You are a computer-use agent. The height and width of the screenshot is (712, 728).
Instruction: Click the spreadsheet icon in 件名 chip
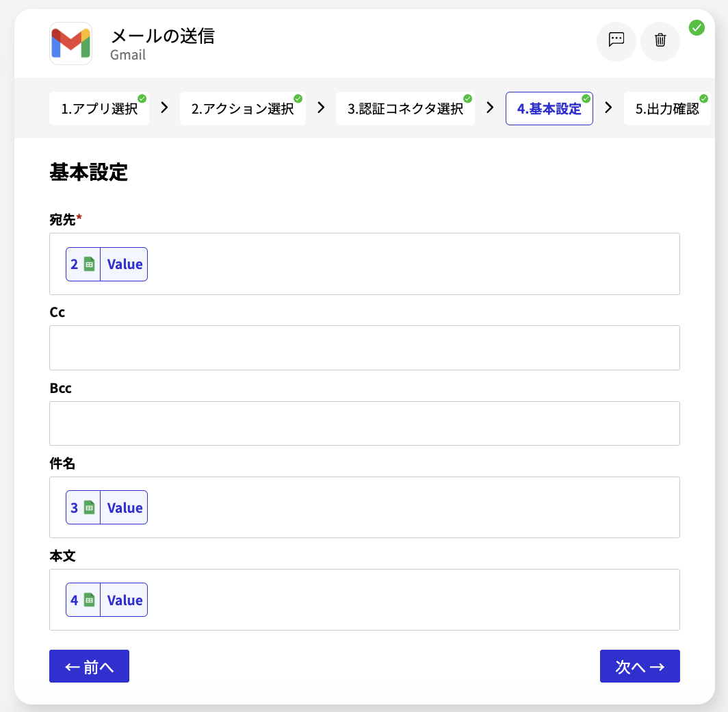(x=89, y=507)
